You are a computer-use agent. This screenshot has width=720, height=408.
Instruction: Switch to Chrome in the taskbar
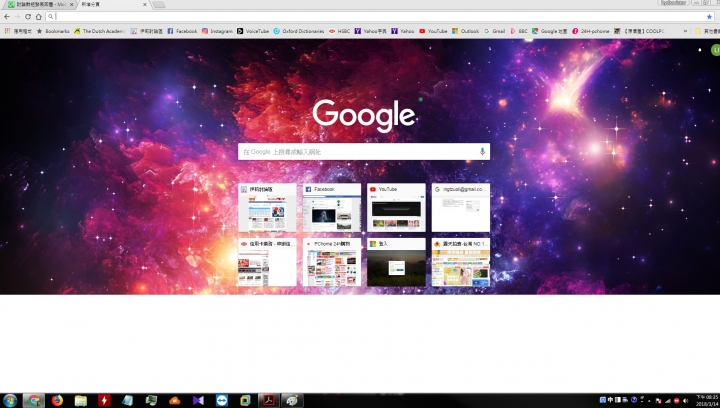(x=34, y=400)
